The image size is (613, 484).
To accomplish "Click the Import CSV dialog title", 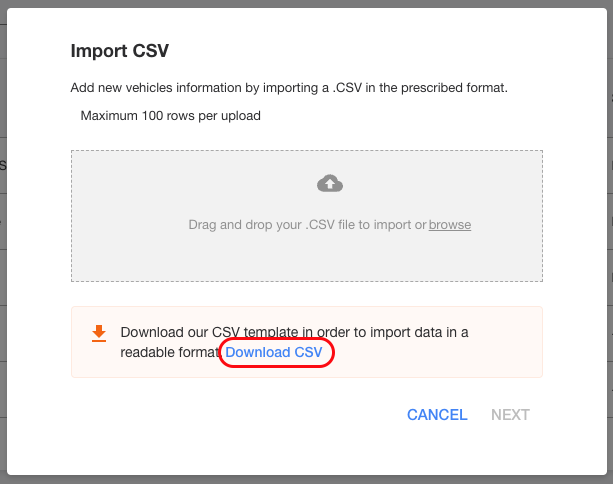I will [x=120, y=51].
